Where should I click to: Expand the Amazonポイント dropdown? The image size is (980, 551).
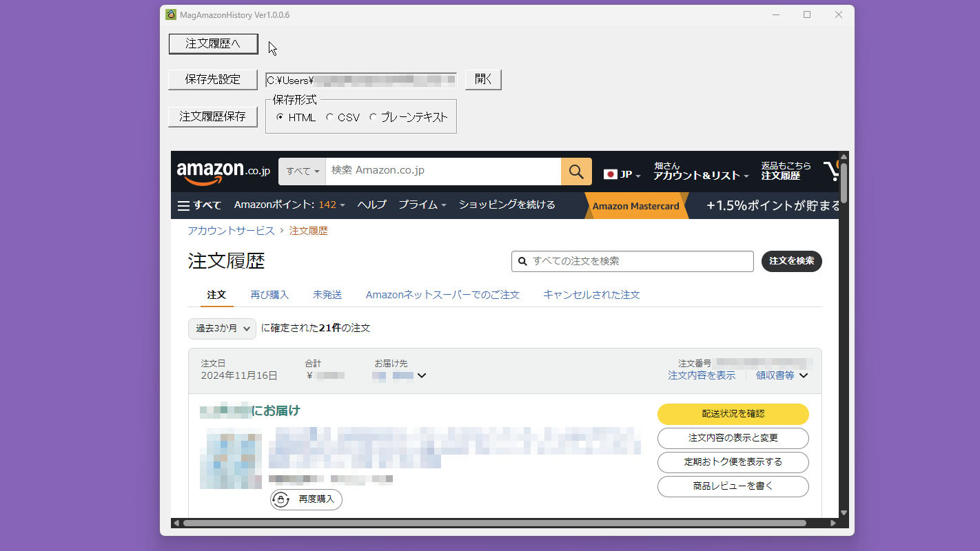click(289, 205)
